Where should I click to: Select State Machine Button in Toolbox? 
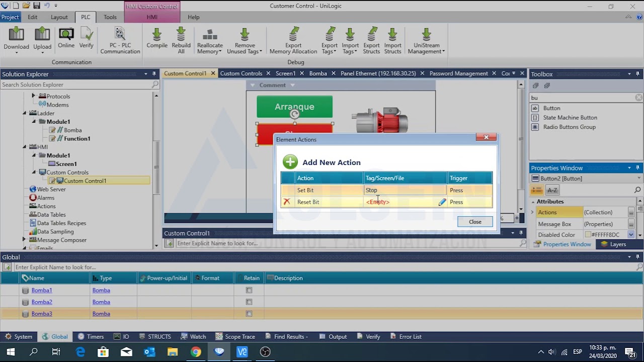point(570,118)
